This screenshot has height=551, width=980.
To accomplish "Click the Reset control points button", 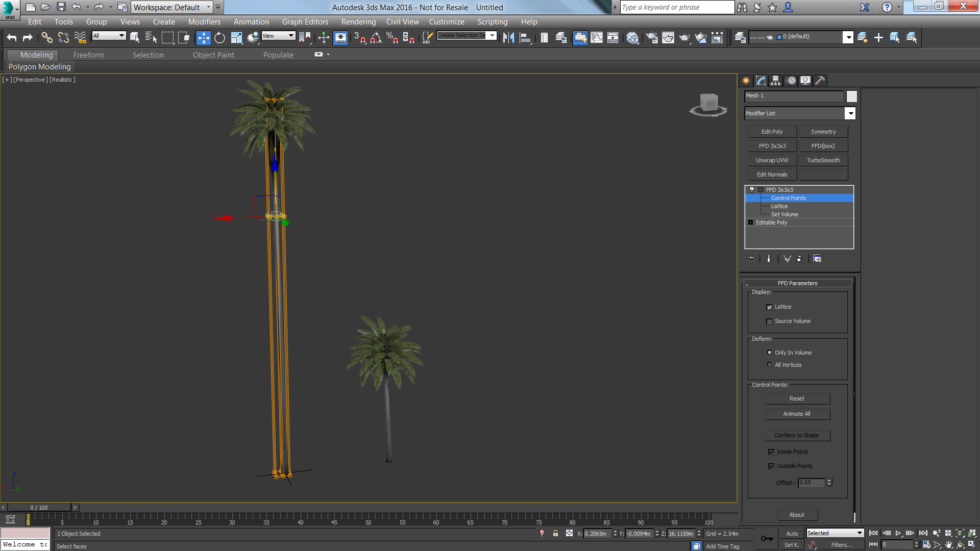I will [797, 398].
